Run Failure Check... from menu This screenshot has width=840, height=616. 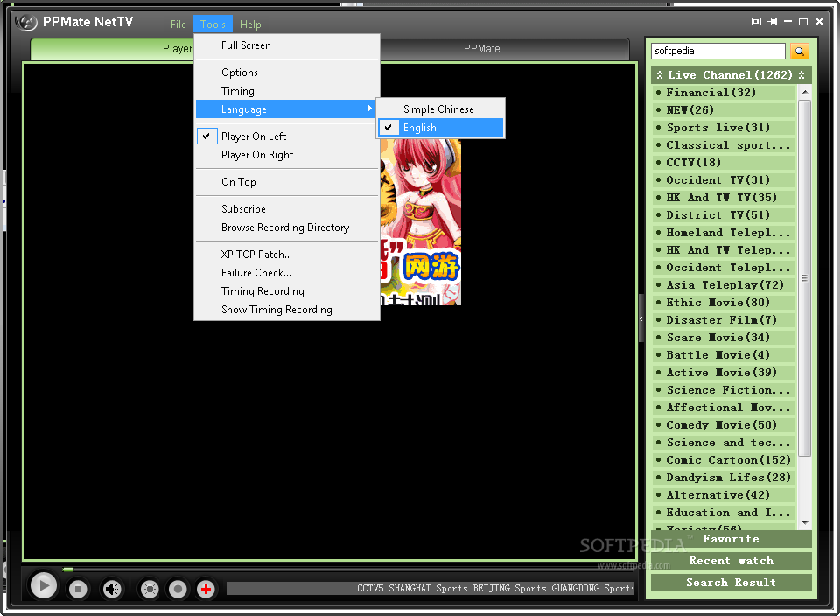(x=286, y=273)
